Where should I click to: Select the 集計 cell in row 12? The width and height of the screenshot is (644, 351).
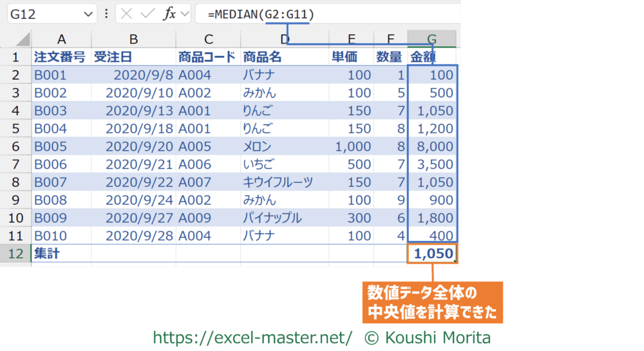[61, 254]
